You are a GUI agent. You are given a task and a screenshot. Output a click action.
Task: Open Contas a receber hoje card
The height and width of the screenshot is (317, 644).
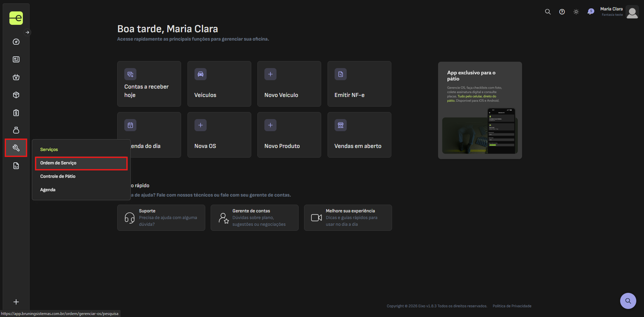point(149,84)
